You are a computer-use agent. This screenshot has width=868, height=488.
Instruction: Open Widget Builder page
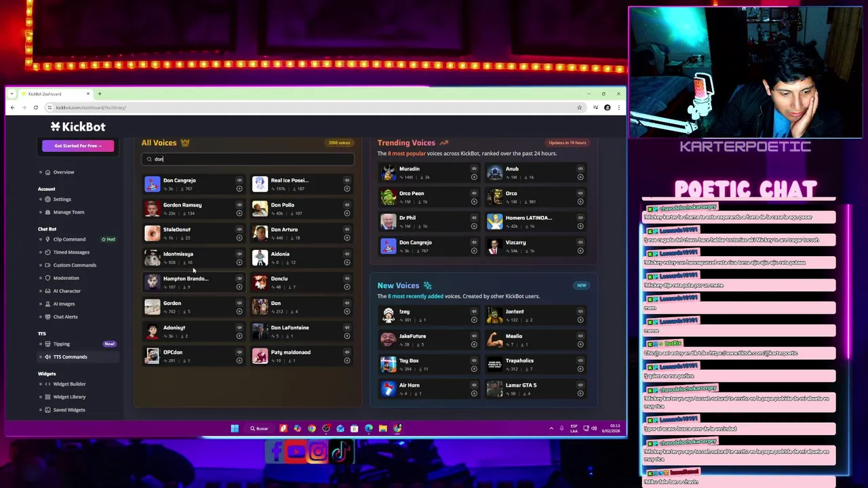pos(69,384)
